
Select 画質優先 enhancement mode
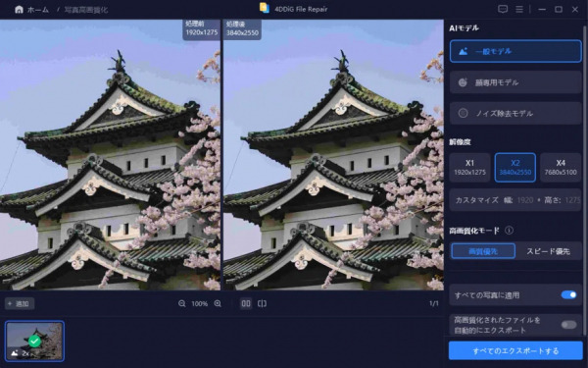point(483,251)
